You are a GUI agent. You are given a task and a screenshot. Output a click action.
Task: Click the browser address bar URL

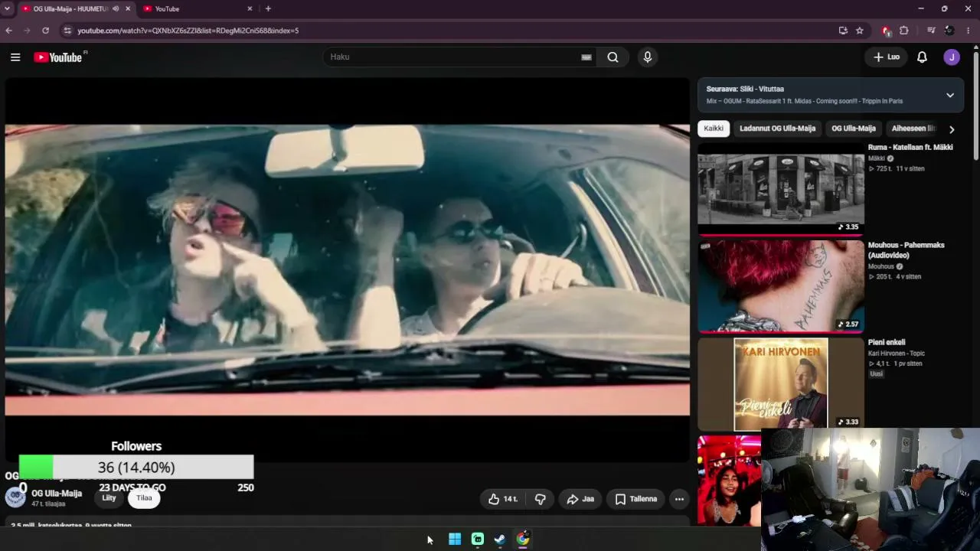pyautogui.click(x=188, y=31)
